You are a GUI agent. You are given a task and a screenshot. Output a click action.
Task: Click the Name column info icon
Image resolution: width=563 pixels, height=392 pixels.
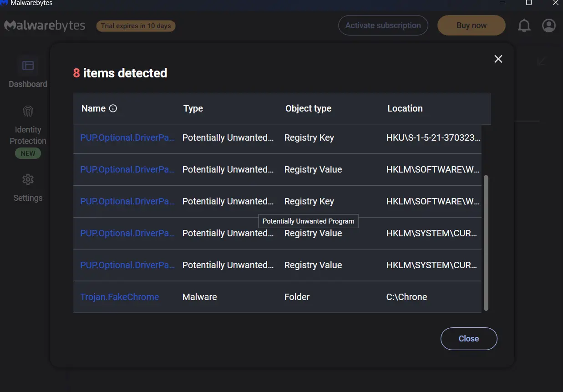(113, 108)
